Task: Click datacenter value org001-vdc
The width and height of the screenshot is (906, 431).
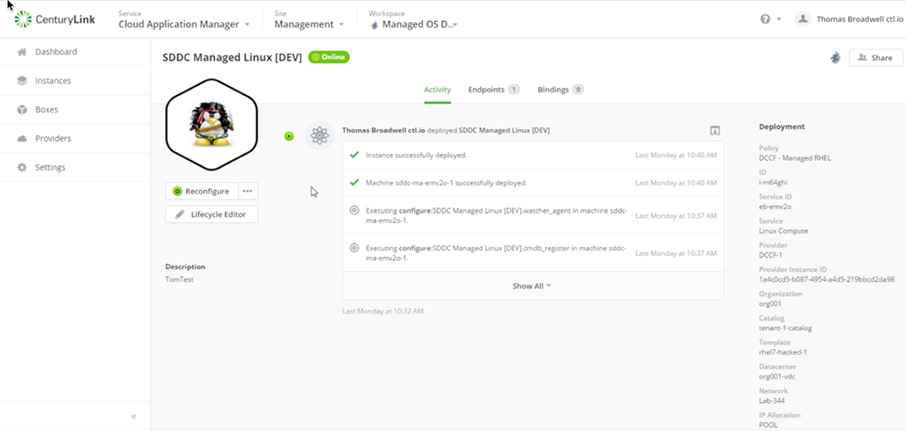Action: [x=777, y=377]
